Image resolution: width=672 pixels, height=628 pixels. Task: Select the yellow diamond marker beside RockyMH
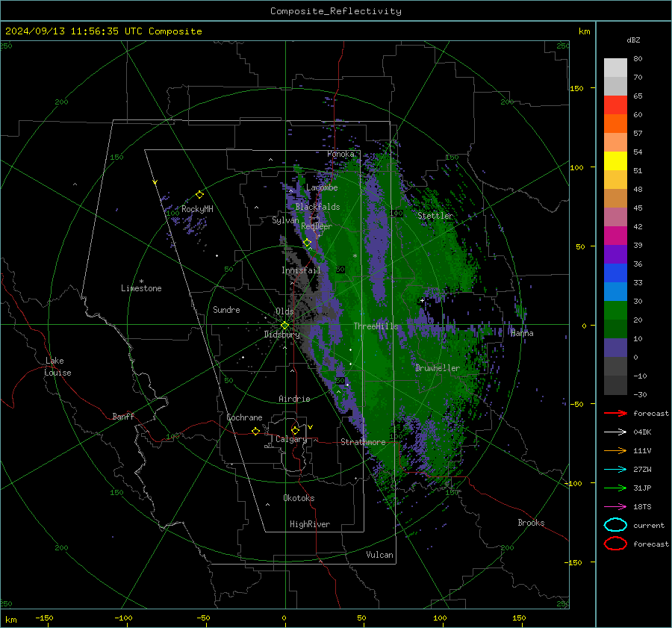199,195
